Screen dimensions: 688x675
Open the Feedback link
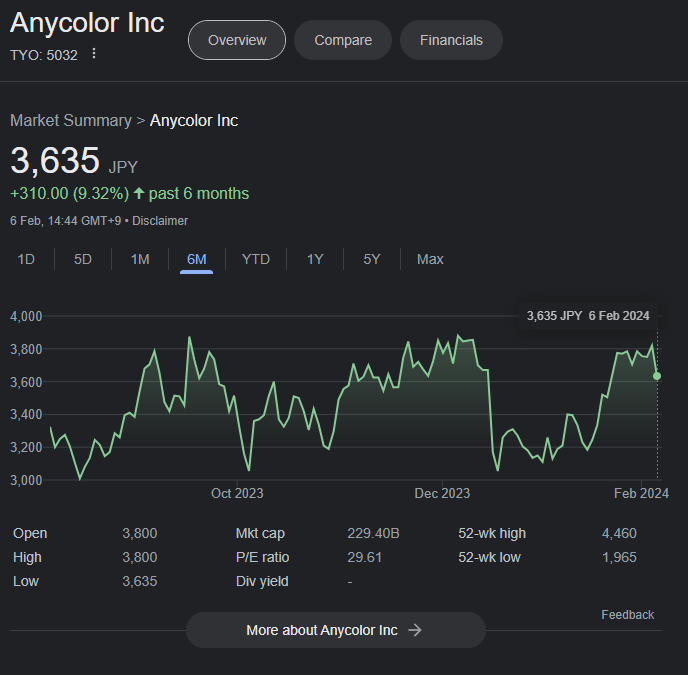[627, 615]
